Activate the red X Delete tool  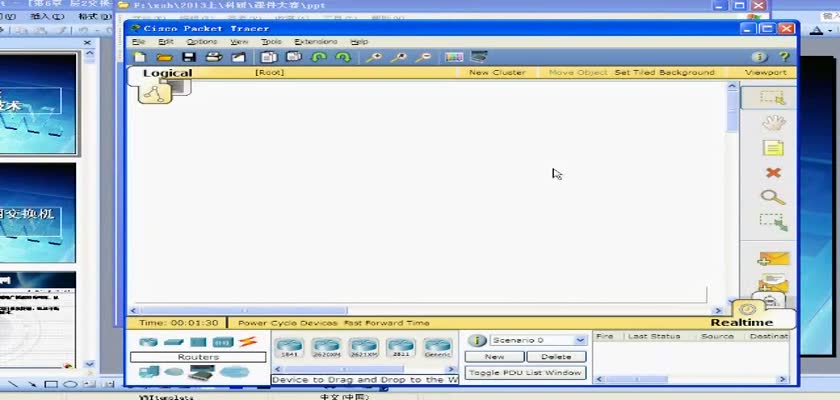click(773, 172)
